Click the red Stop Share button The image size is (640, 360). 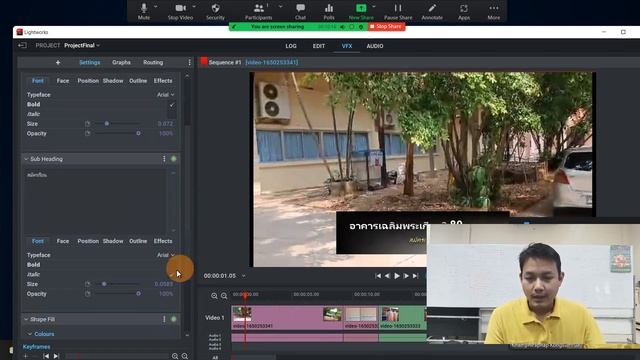point(386,27)
